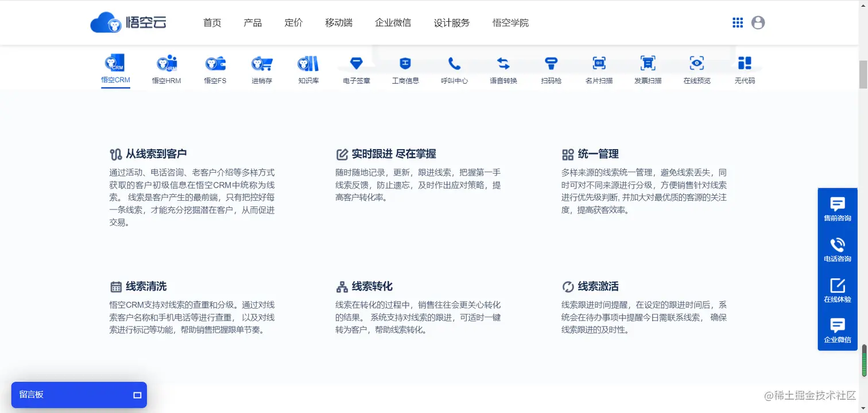
Task: Select the 呼叫中心 phone icon
Action: click(x=454, y=63)
